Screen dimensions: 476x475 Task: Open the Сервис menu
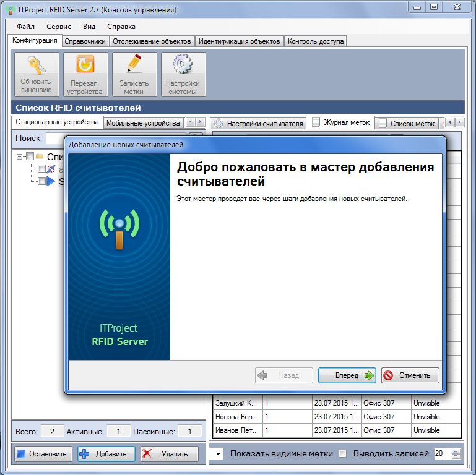pyautogui.click(x=58, y=27)
